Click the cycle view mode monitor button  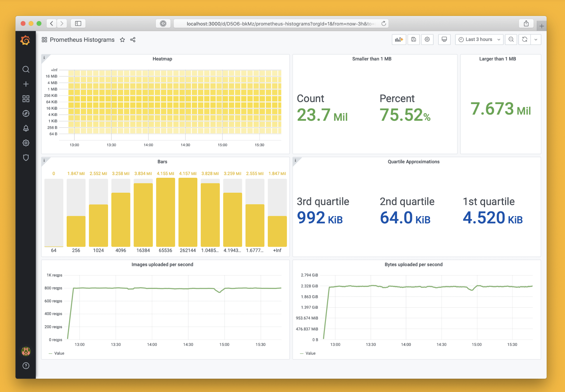(x=444, y=40)
